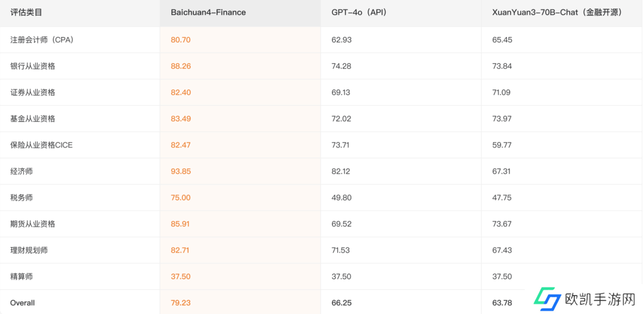Click the 精算师 row label
Image resolution: width=644 pixels, height=314 pixels.
click(x=21, y=276)
